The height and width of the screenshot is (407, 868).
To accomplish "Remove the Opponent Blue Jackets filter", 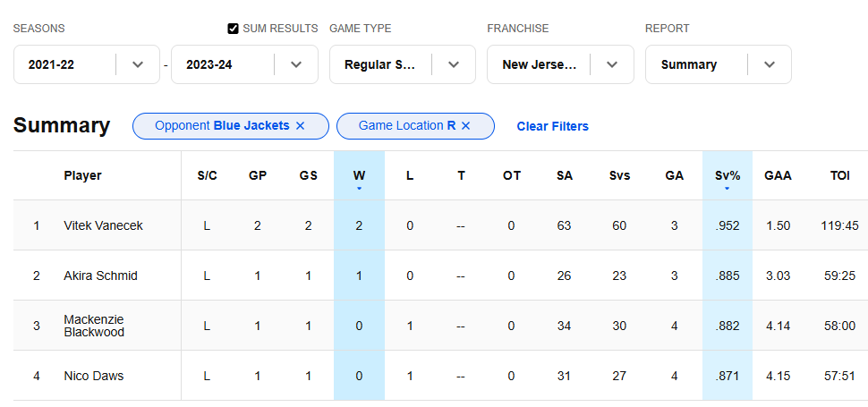I will click(300, 126).
